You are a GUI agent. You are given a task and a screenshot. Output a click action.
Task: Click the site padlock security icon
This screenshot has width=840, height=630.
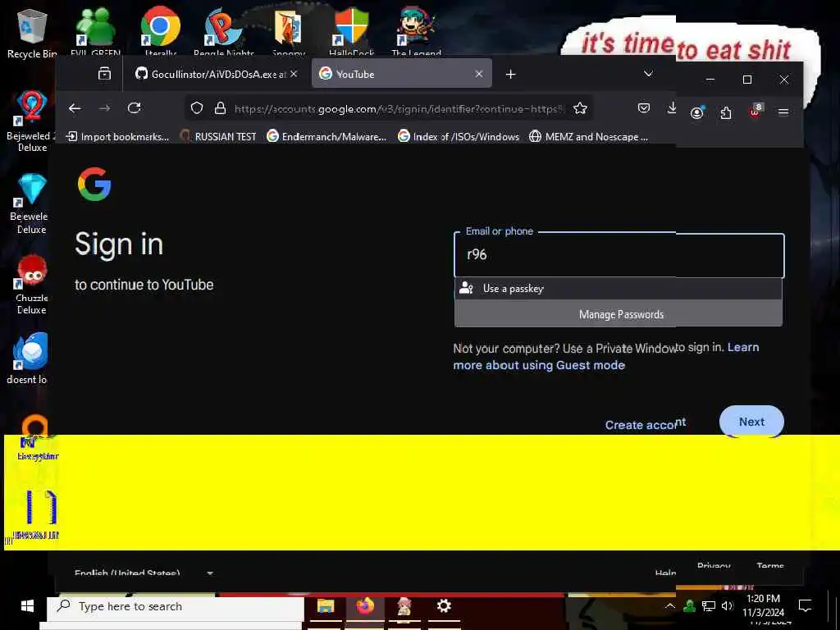(220, 108)
